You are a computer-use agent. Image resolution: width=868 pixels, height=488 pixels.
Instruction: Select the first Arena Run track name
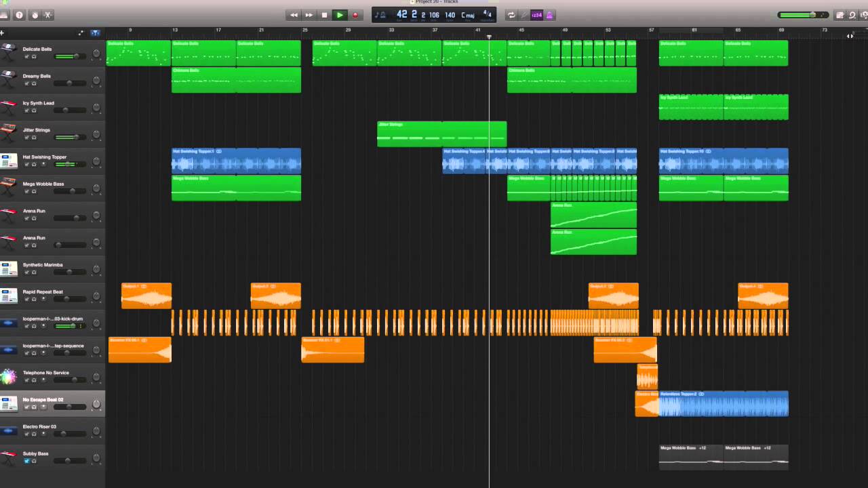tap(34, 211)
